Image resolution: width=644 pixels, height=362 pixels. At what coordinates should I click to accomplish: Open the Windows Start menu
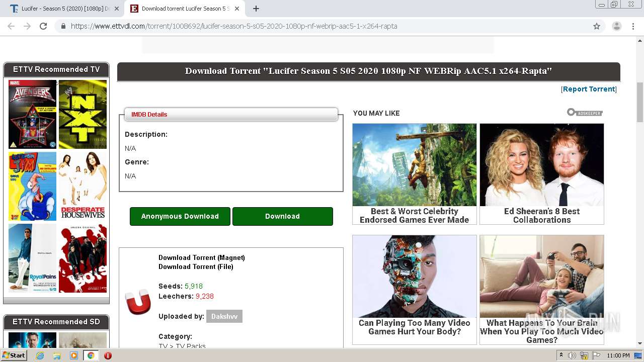click(14, 355)
